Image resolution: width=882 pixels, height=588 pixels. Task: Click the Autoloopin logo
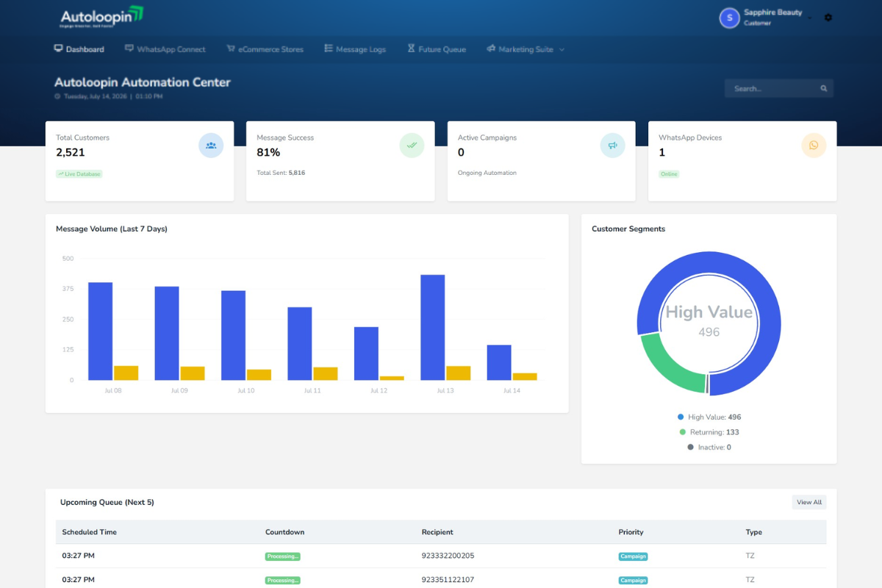point(102,17)
